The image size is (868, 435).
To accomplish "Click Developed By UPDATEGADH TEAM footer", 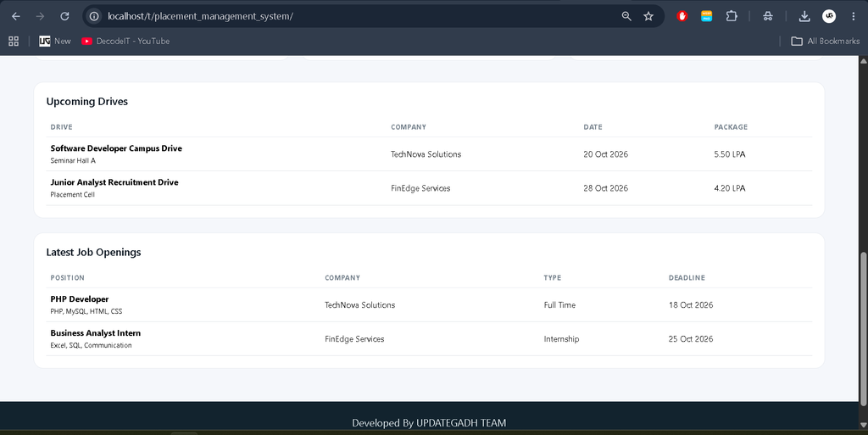I will 429,423.
